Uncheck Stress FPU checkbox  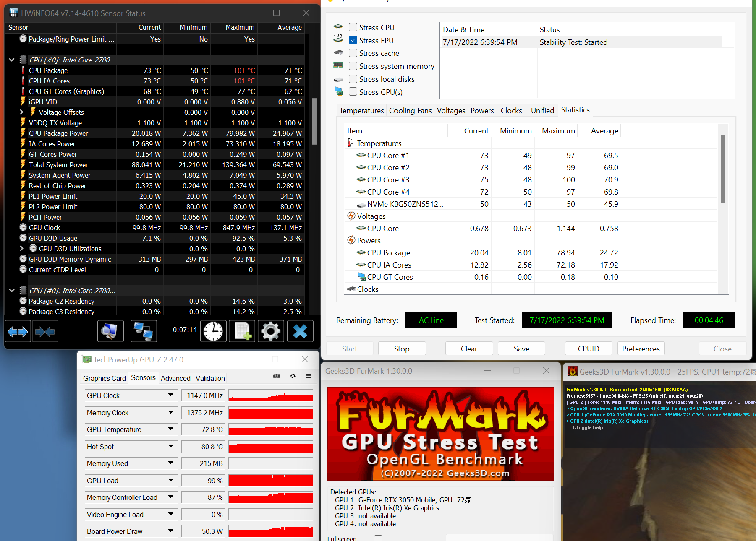[x=353, y=40]
